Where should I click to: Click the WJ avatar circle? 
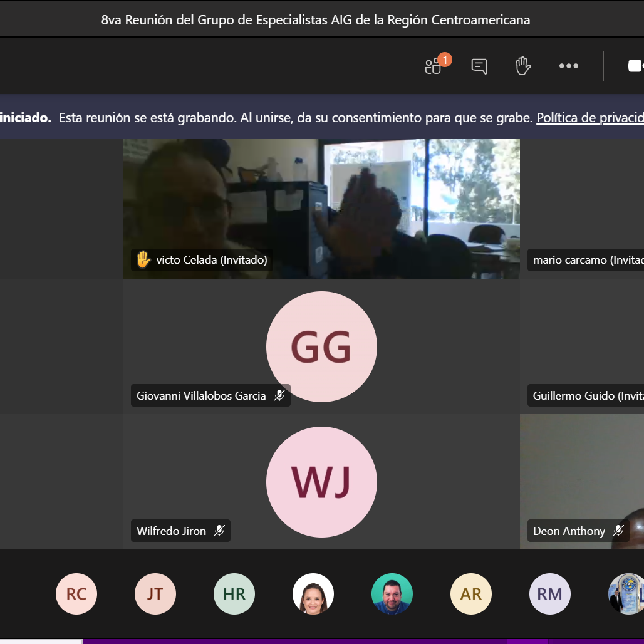[x=321, y=482]
